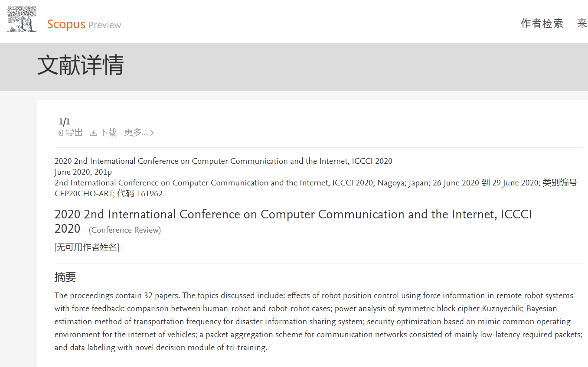Click the 摘要 section heading
Screen dimensions: 588x367
coord(65,277)
